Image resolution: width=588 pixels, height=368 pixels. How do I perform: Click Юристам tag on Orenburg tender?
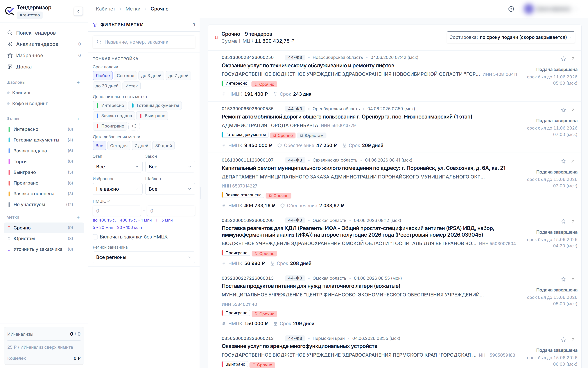pos(312,136)
